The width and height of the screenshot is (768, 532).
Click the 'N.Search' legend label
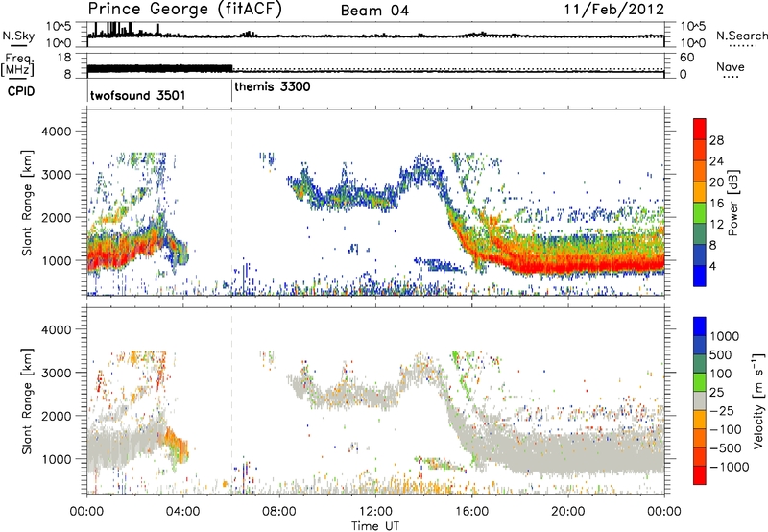coord(742,36)
